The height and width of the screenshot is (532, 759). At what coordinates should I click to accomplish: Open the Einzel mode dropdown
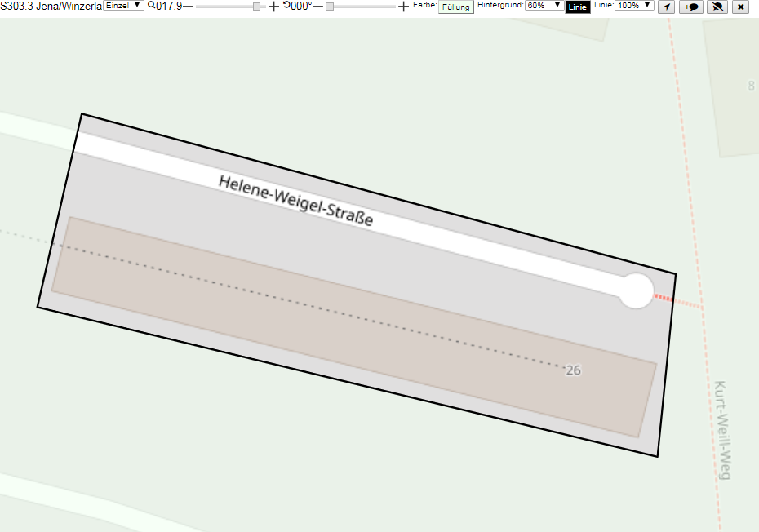(123, 6)
